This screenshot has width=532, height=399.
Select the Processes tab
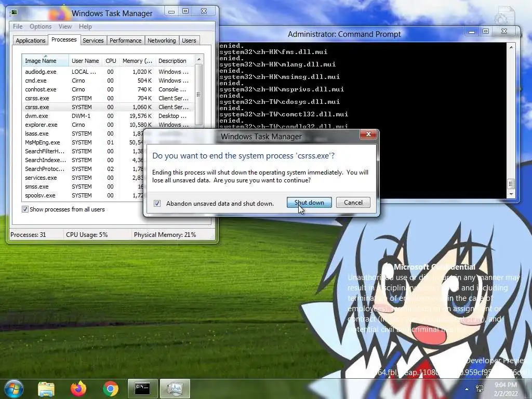(64, 39)
